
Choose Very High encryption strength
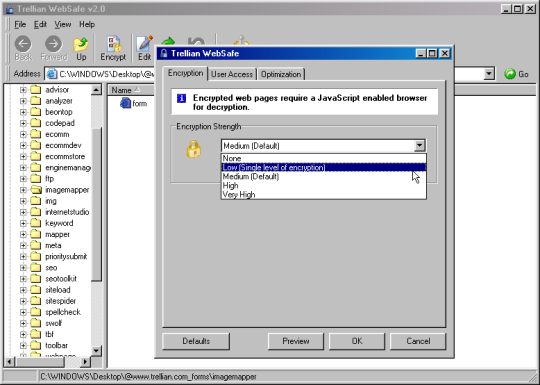323,194
